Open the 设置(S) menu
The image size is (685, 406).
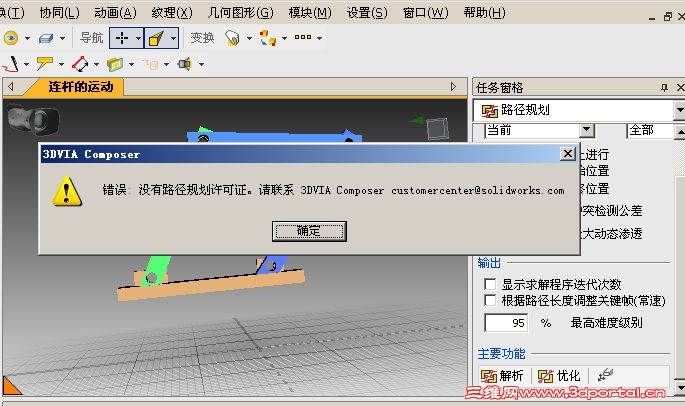coord(367,13)
